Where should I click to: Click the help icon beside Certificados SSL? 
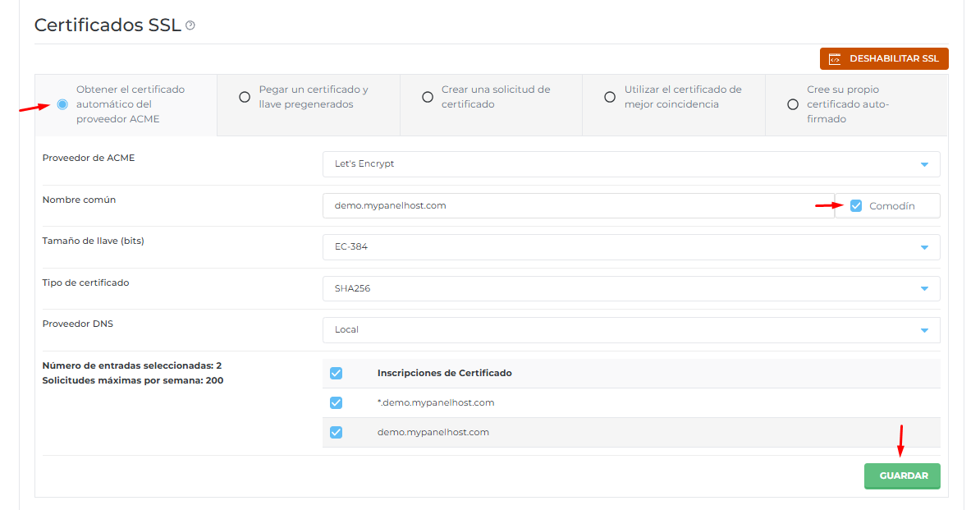190,25
